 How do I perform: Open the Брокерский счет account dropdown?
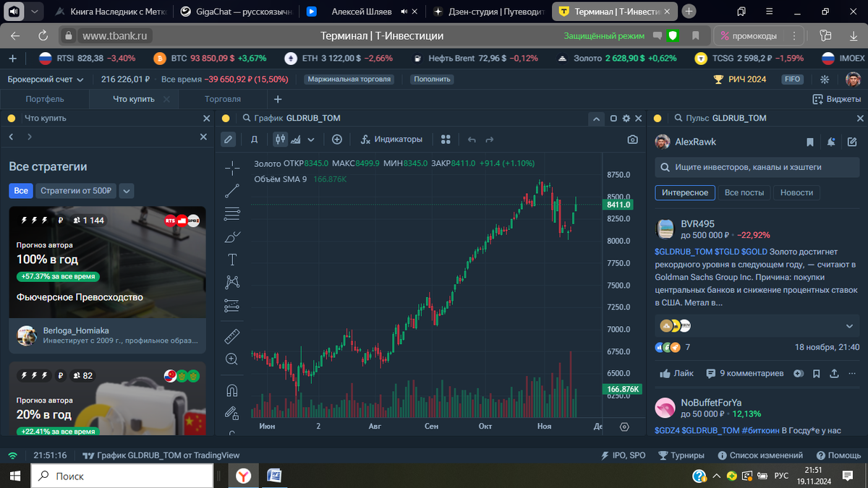point(46,80)
